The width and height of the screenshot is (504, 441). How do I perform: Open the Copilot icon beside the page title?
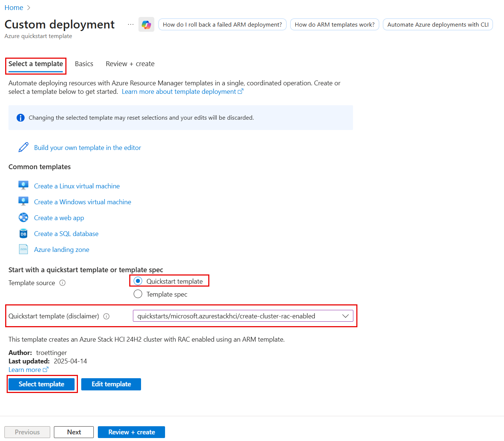click(x=146, y=24)
